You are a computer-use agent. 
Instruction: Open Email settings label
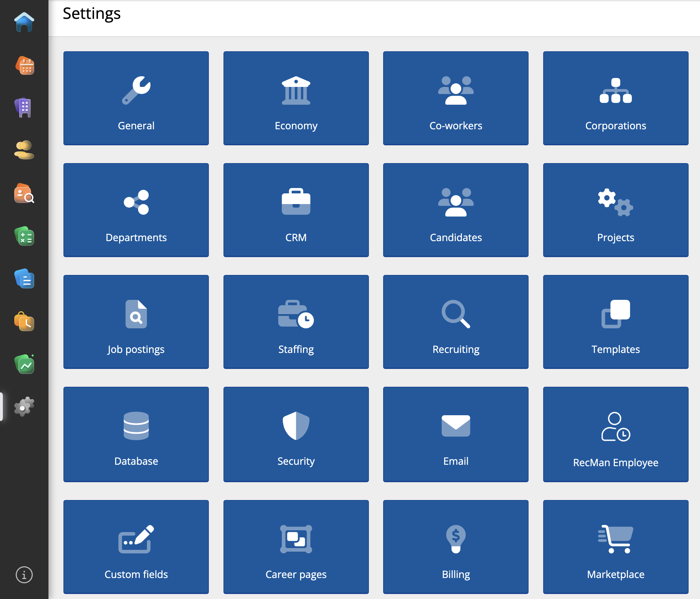pyautogui.click(x=456, y=461)
